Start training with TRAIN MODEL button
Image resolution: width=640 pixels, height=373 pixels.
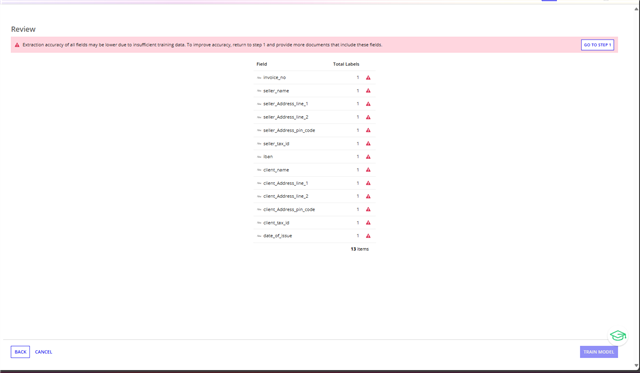click(599, 352)
